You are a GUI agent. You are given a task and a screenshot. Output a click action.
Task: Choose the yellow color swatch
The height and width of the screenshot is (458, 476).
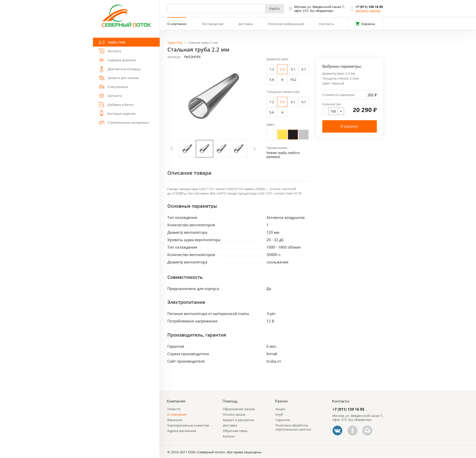tap(282, 135)
